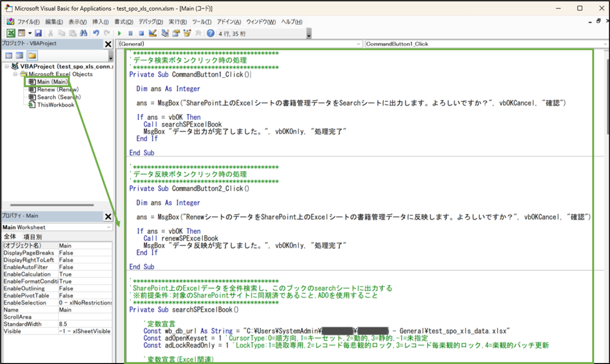Select Search (Search) in the project tree
610x364 pixels.
[58, 97]
